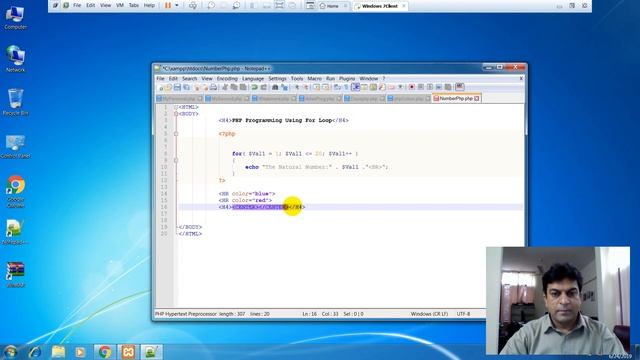Image resolution: width=640 pixels, height=360 pixels.
Task: Open the Language menu
Action: tap(253, 78)
